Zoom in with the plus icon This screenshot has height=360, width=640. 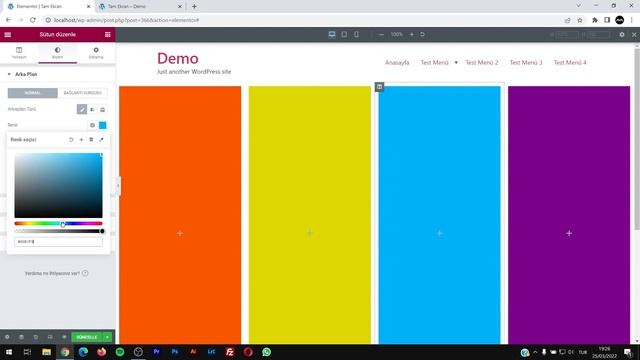(x=411, y=35)
